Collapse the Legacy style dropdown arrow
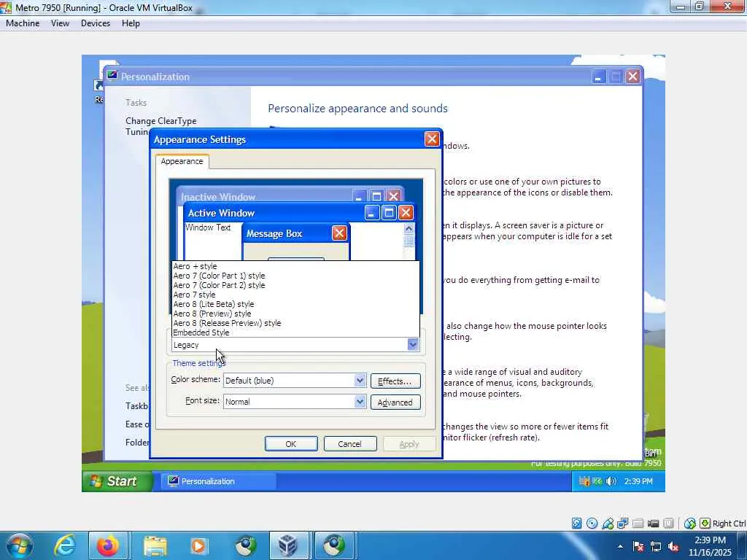 click(413, 344)
